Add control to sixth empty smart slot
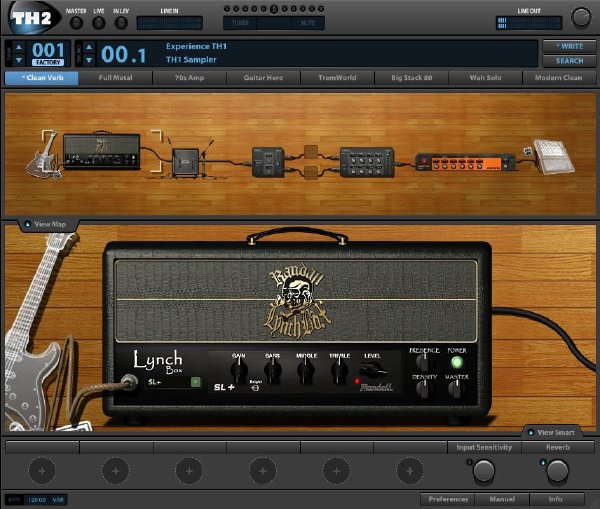This screenshot has width=600, height=509. [409, 471]
